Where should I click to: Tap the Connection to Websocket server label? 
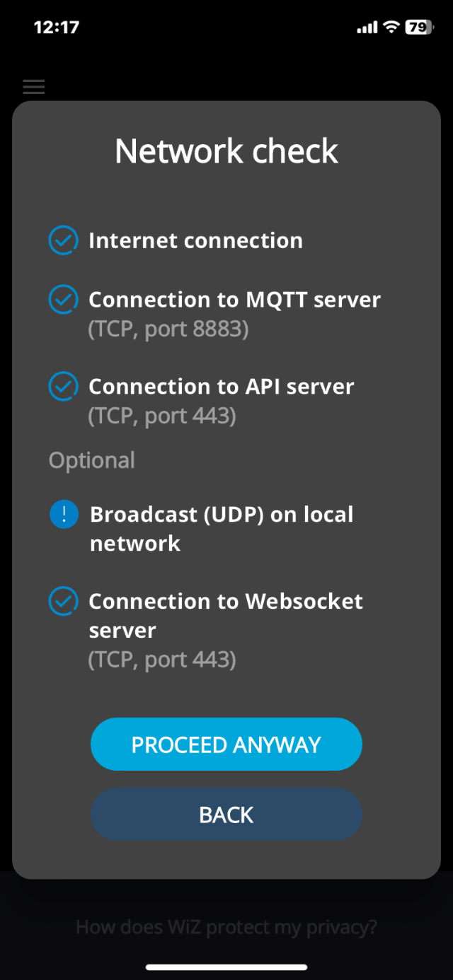click(225, 615)
